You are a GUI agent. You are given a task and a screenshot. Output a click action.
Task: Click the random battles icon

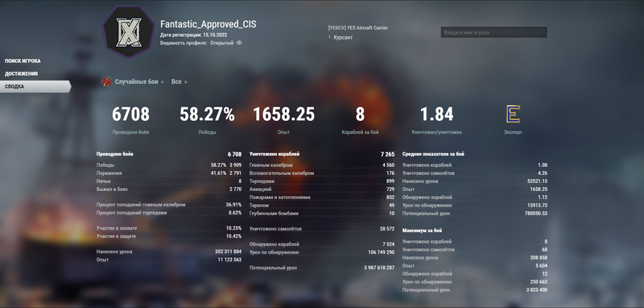106,81
